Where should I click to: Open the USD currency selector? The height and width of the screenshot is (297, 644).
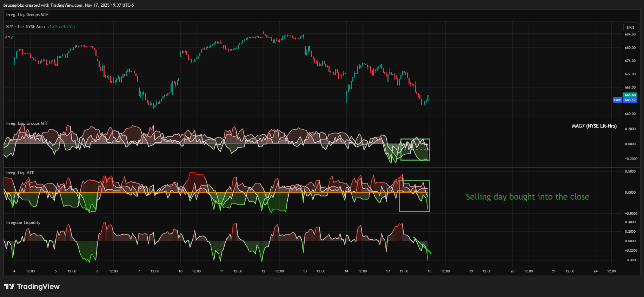click(x=630, y=27)
